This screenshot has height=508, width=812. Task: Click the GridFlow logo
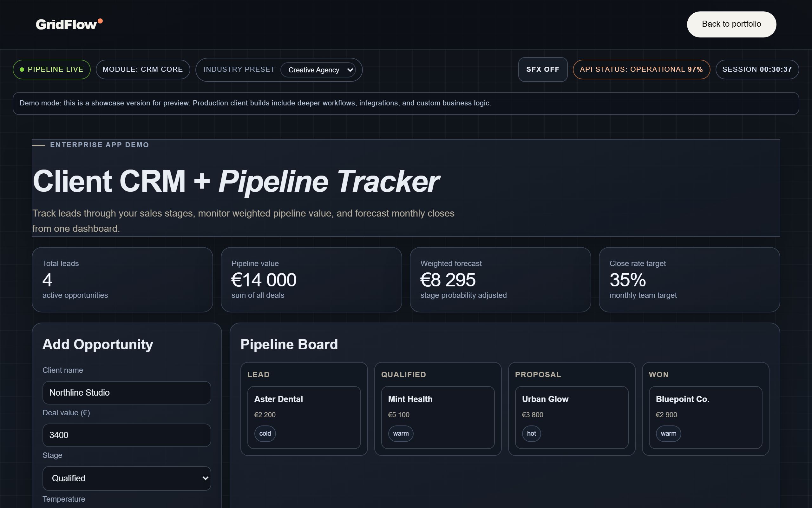(x=69, y=24)
